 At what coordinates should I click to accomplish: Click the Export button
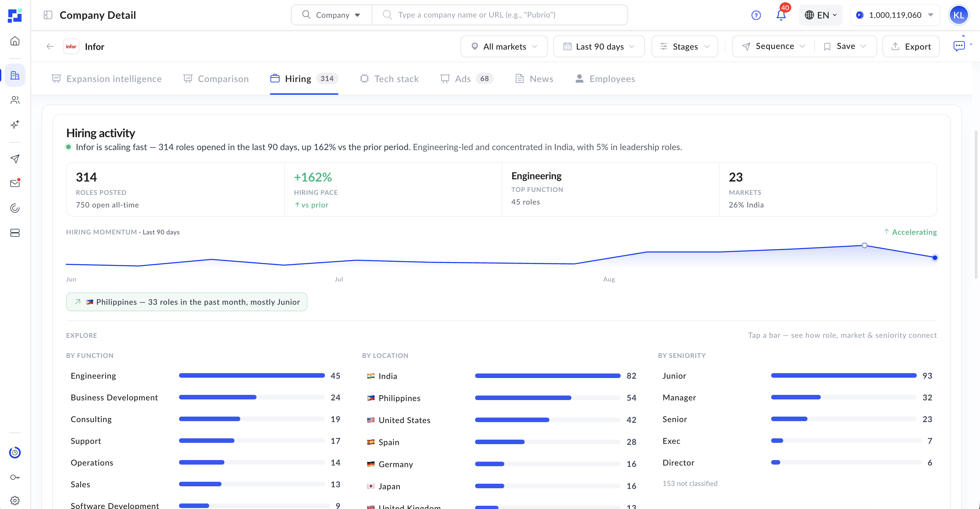[x=911, y=46]
